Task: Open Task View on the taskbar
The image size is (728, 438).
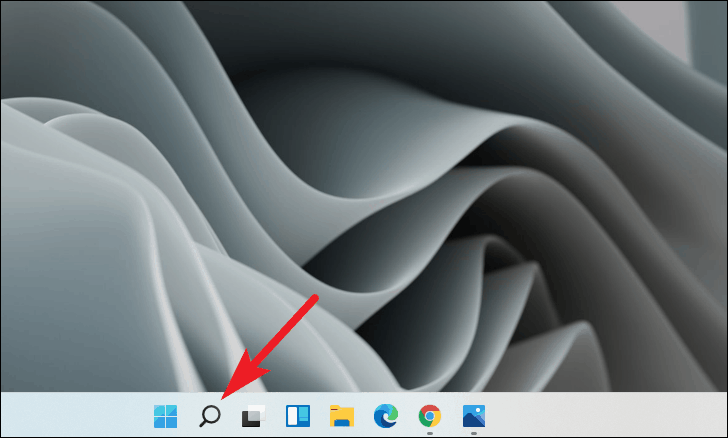Action: (254, 416)
